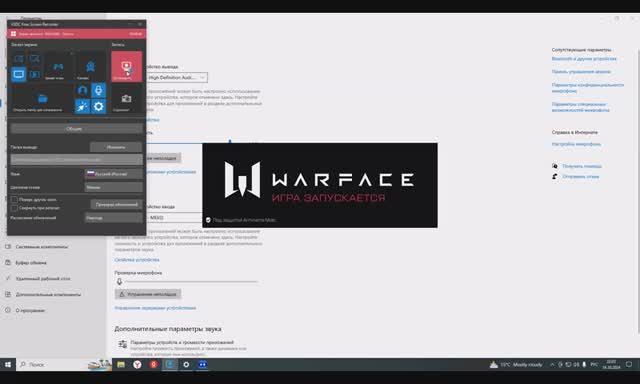This screenshot has height=384, width=640.
Task: Launch Yandex Browser from the taskbar
Action: 137,364
